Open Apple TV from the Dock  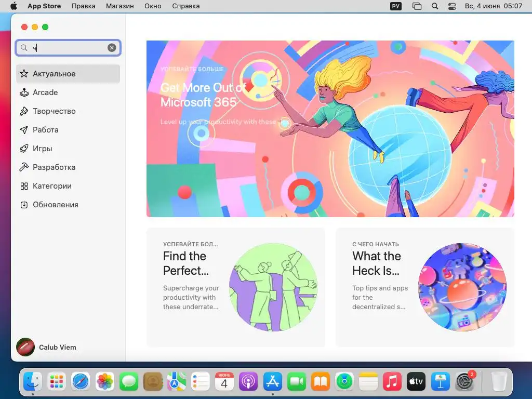(x=416, y=382)
